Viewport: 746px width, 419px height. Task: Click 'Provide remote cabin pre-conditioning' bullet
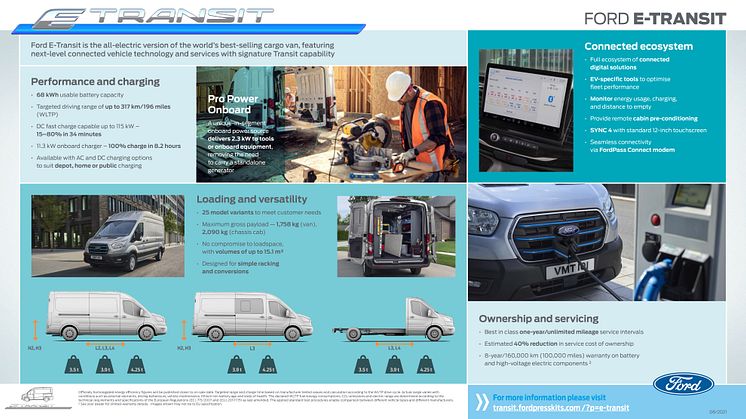coord(644,118)
